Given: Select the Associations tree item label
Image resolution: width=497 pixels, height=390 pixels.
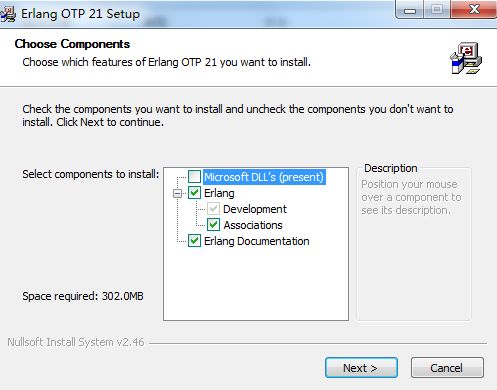Looking at the screenshot, I should (253, 225).
